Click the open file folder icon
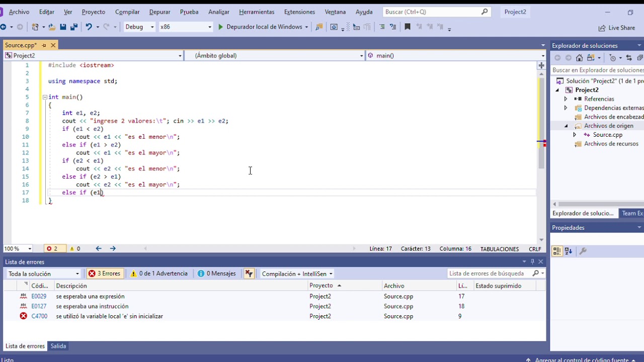This screenshot has width=644, height=362. click(x=52, y=27)
